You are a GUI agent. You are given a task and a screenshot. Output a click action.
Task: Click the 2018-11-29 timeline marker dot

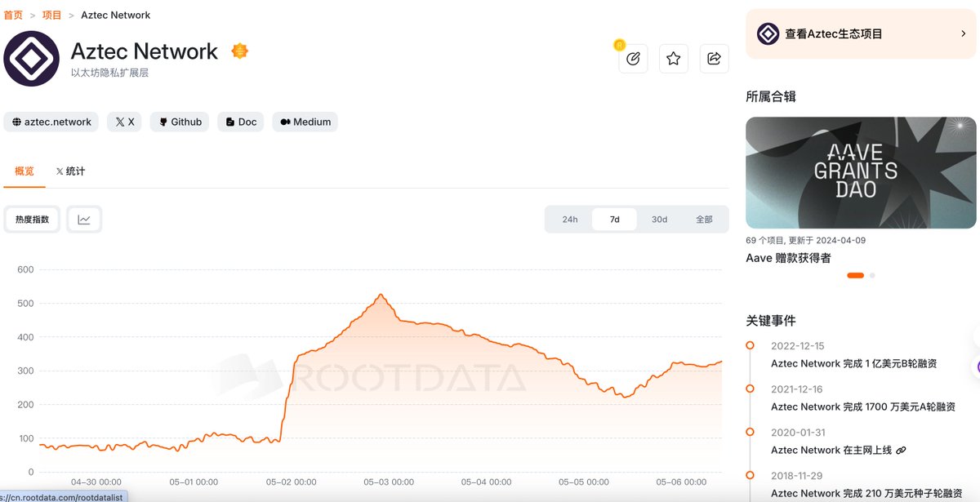[x=750, y=475]
